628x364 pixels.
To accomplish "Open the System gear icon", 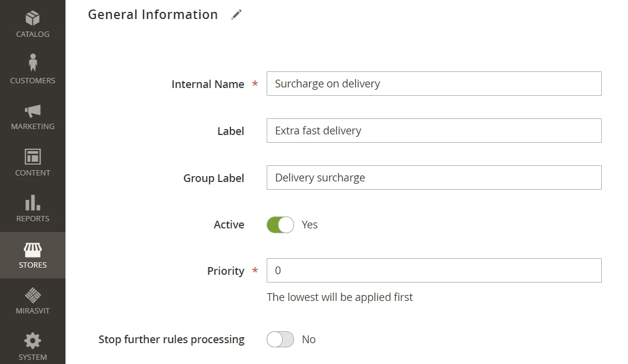I will click(33, 341).
